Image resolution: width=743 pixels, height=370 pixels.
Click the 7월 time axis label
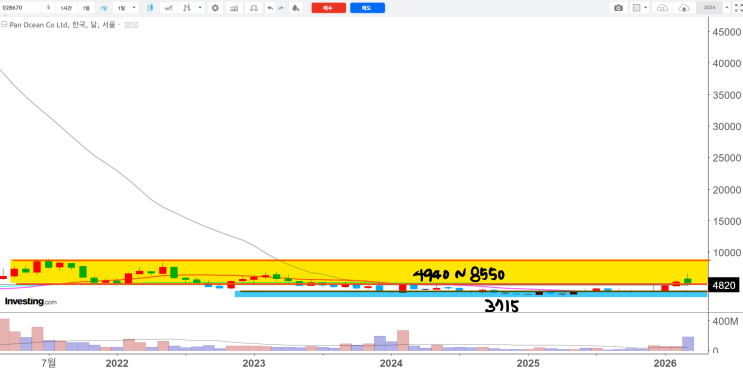[49, 363]
